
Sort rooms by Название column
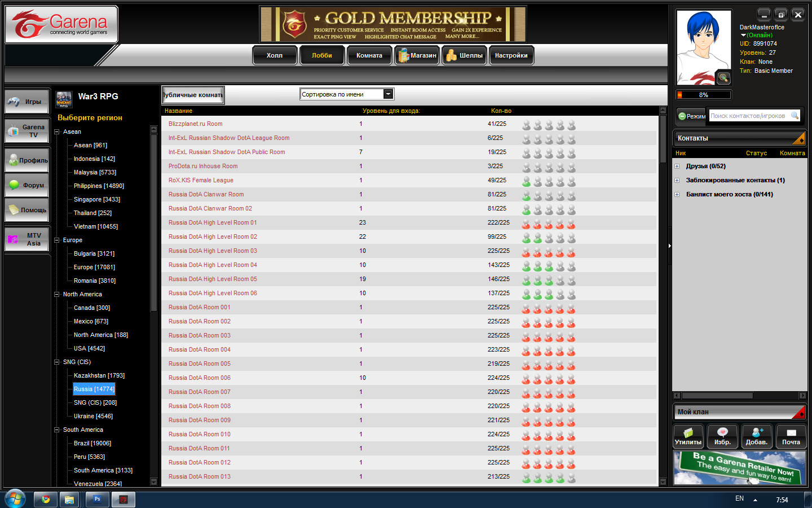[x=178, y=111]
